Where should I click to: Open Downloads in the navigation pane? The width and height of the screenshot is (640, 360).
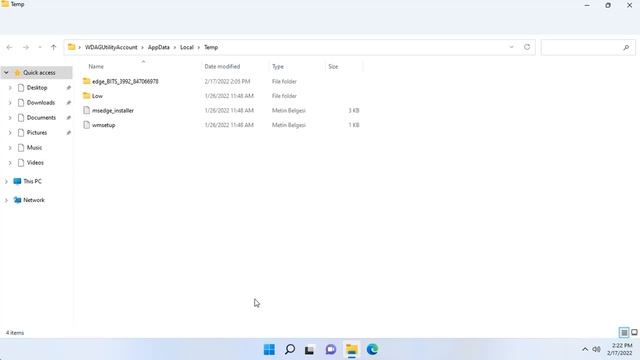coord(41,103)
